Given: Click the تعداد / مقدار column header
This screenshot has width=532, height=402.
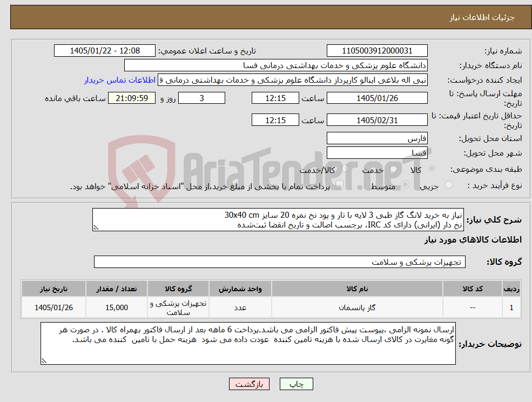Looking at the screenshot, I should 116,289.
